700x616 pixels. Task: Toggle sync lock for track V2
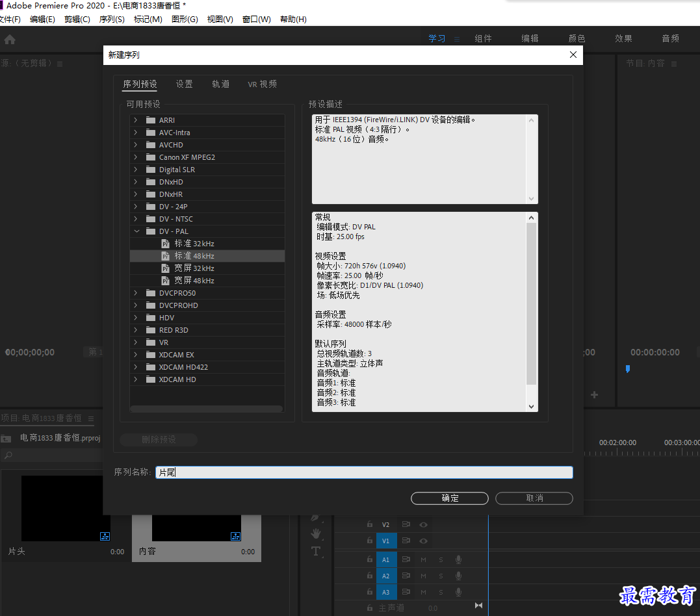406,524
